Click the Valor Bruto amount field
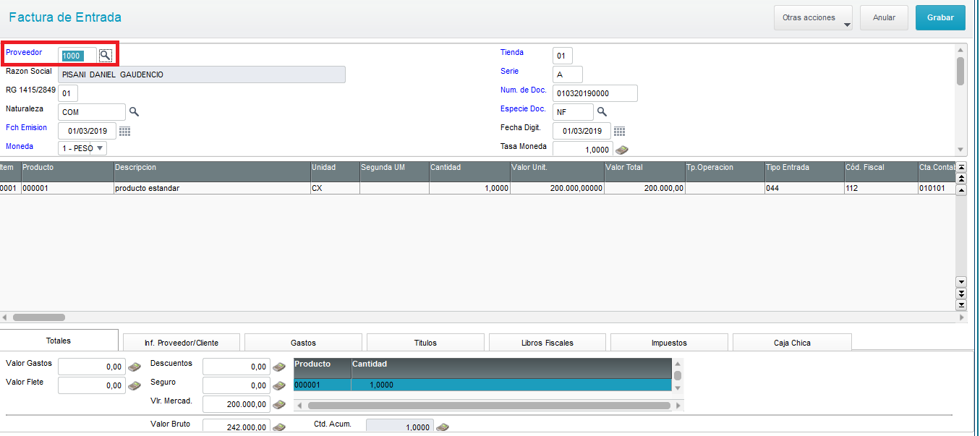This screenshot has width=980, height=436. (237, 427)
